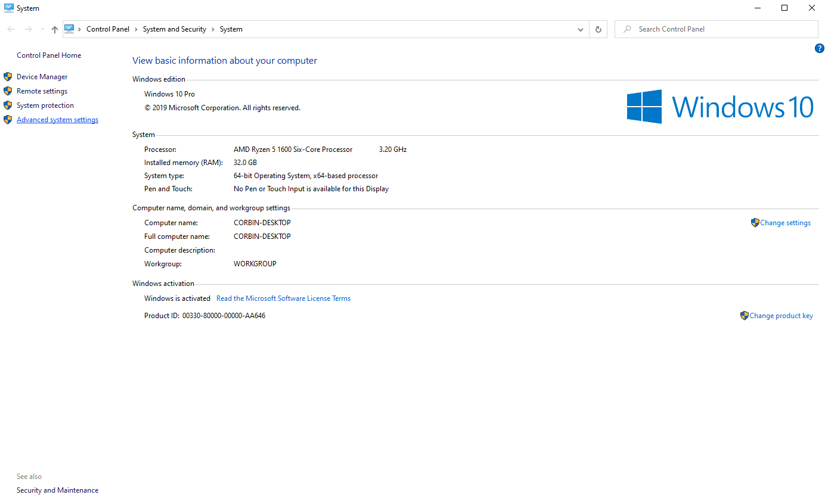Go to Control Panel breadcrumb
825x504 pixels.
[107, 29]
